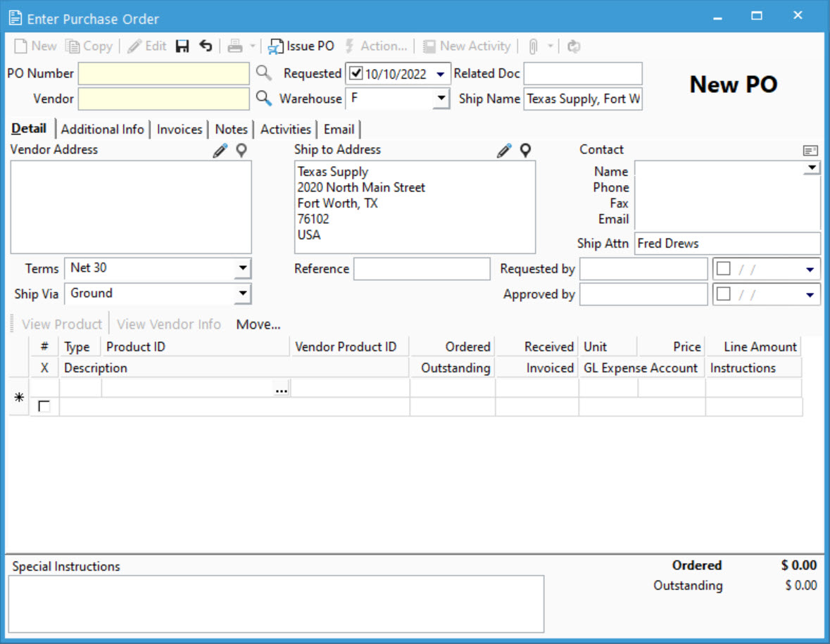Switch to the Invoices tab
The image size is (830, 644).
pos(180,129)
